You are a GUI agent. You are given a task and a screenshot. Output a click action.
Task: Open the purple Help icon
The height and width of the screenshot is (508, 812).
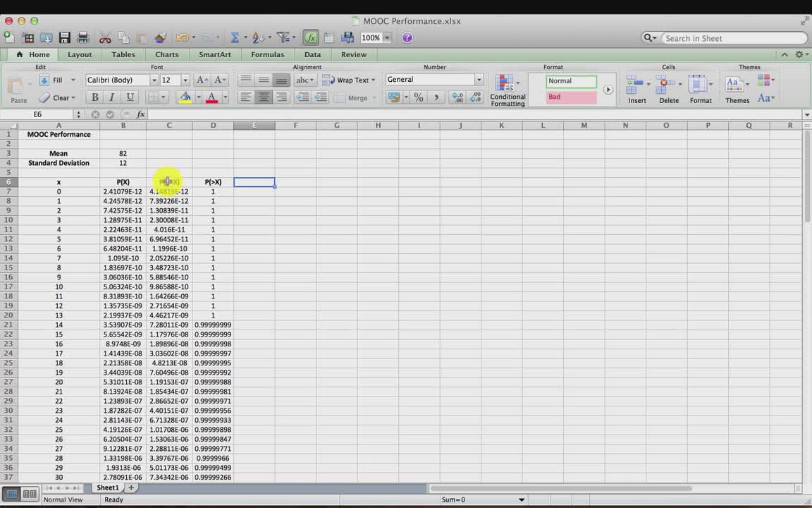tap(407, 38)
